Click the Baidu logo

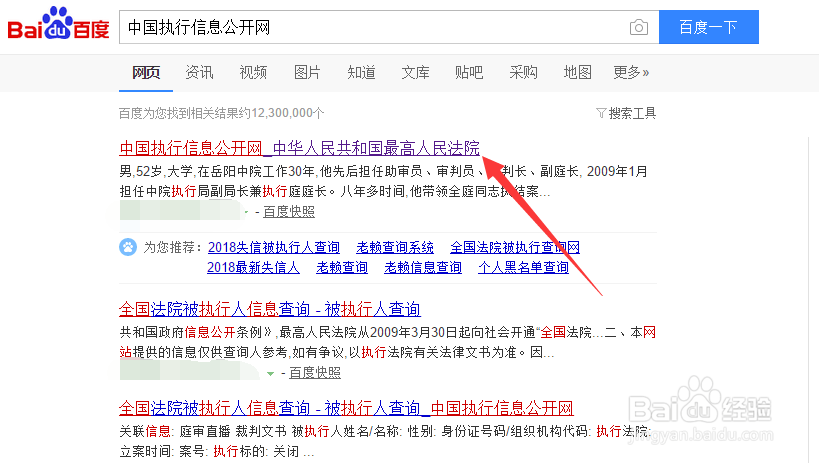click(x=58, y=24)
